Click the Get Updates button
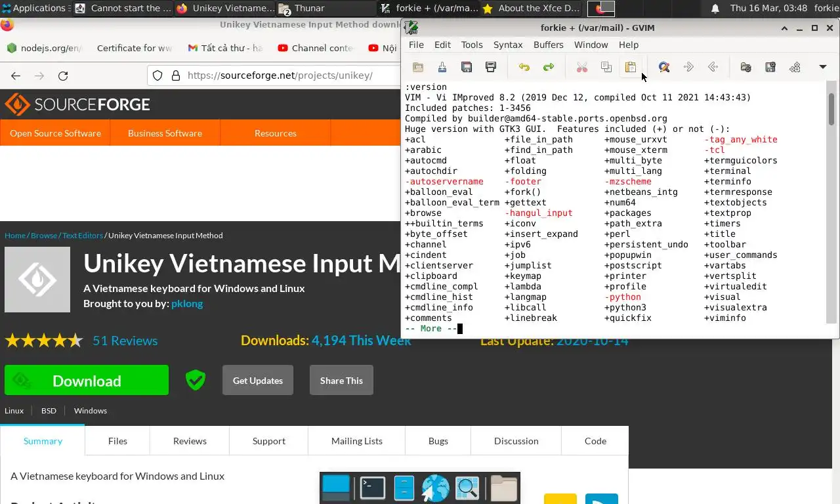840x504 pixels. [258, 381]
